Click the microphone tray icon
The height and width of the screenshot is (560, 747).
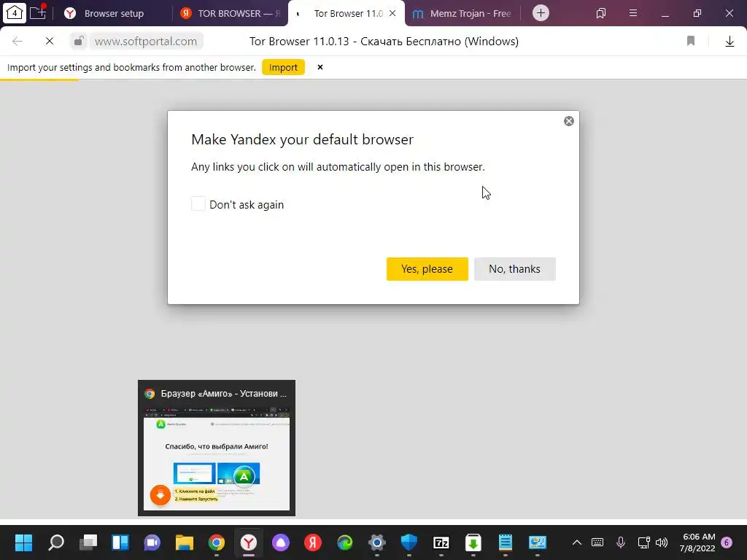tap(621, 542)
